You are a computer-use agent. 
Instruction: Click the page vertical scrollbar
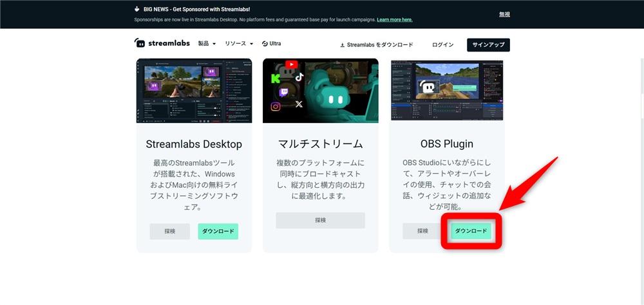click(642, 181)
